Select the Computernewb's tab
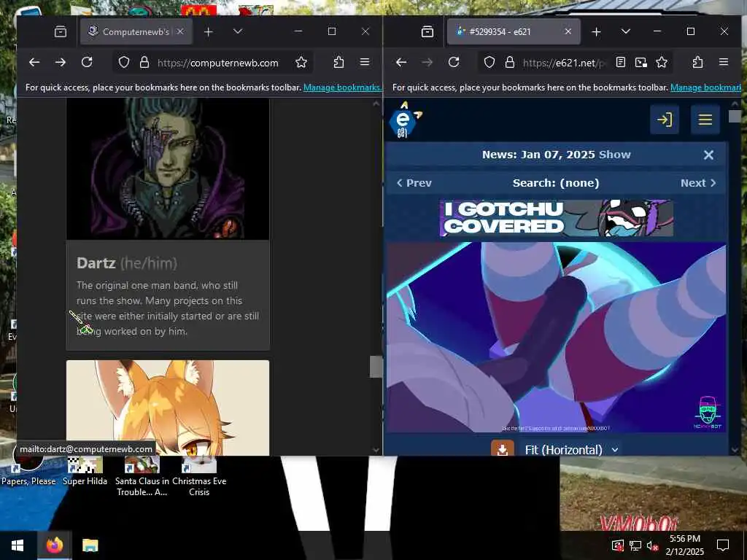 pyautogui.click(x=136, y=32)
